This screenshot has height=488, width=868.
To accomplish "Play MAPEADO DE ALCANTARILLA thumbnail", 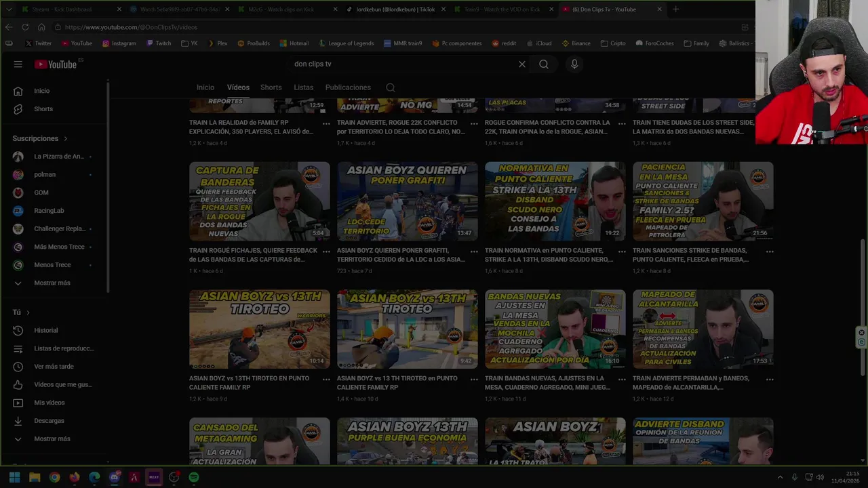I will tap(703, 329).
